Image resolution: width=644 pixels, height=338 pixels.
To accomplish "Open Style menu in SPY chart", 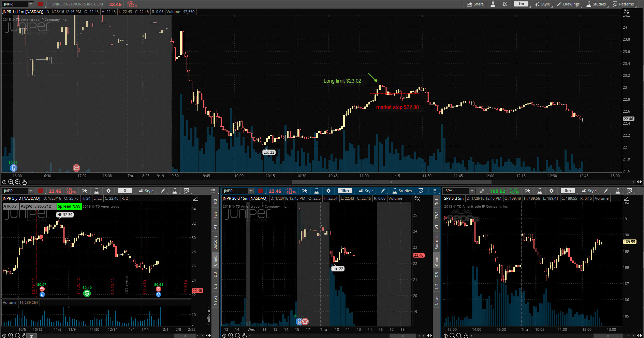I will (589, 191).
